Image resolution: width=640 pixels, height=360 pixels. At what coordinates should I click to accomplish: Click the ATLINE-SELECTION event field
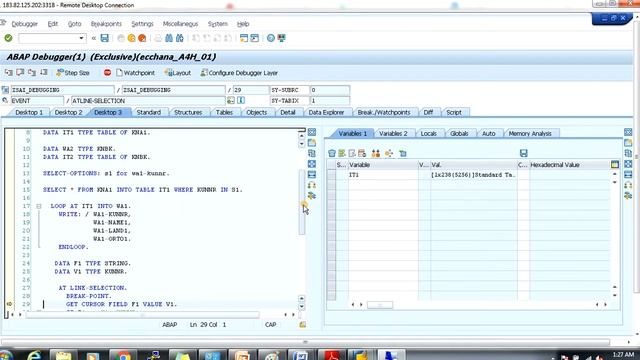(x=148, y=100)
